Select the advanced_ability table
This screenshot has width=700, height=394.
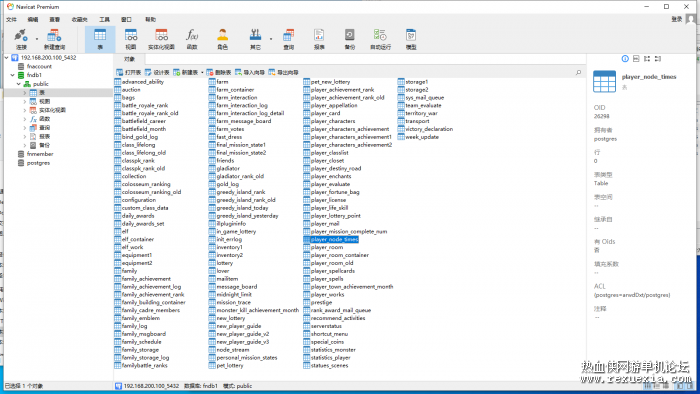[142, 82]
